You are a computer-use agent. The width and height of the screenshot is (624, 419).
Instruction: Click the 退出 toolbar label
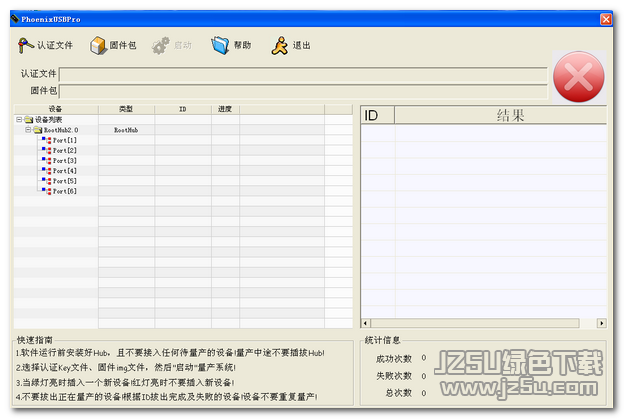pyautogui.click(x=302, y=45)
